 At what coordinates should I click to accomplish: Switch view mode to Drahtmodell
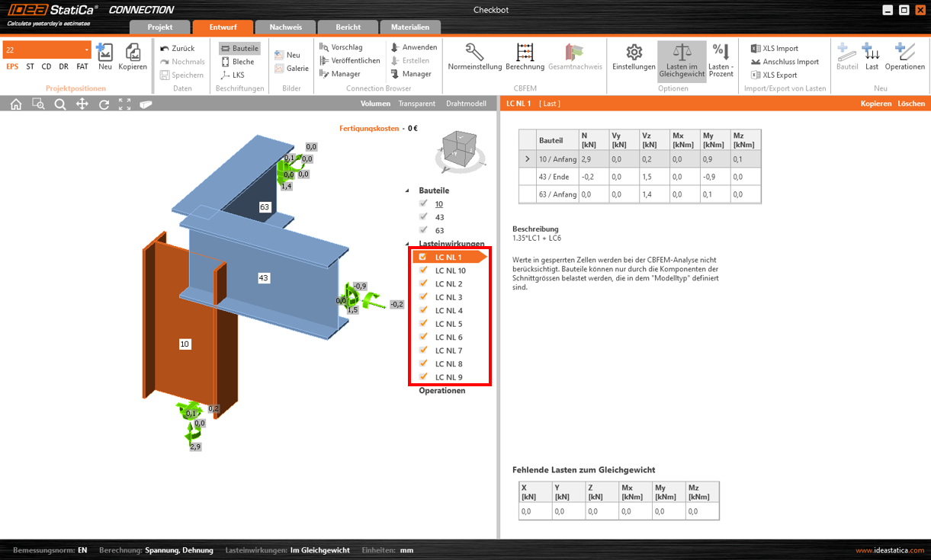(466, 104)
